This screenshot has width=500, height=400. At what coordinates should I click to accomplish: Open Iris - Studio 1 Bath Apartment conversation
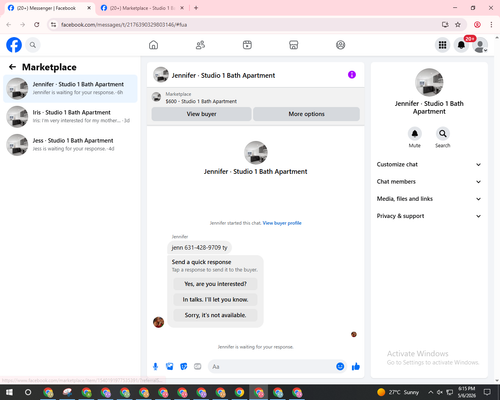click(x=70, y=117)
